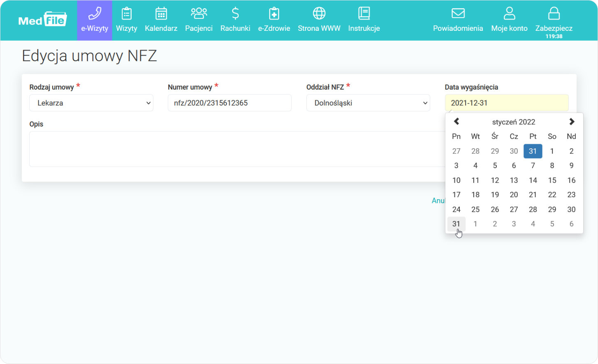This screenshot has width=598, height=364.
Task: Select January 28 in the fifth row
Action: (533, 210)
